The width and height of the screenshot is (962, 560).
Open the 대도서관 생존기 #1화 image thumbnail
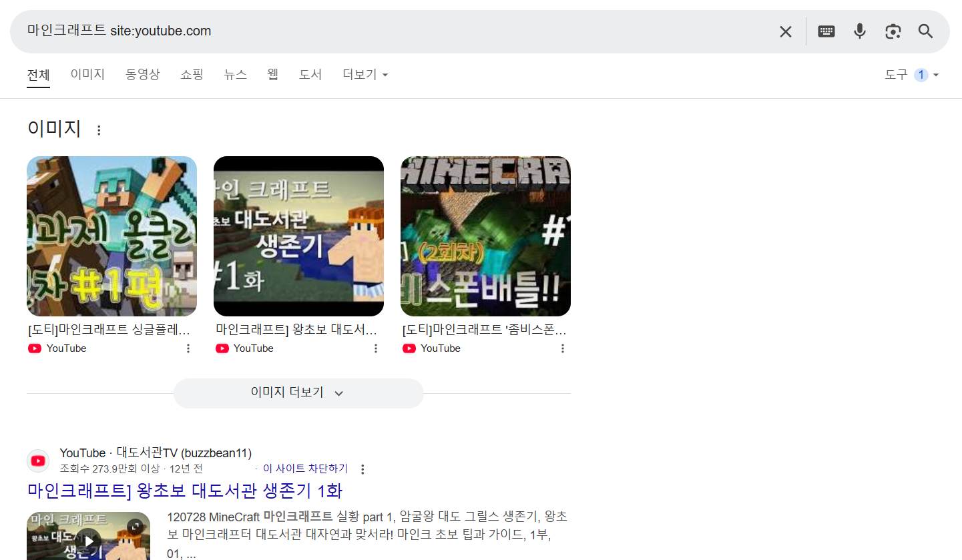coord(298,236)
